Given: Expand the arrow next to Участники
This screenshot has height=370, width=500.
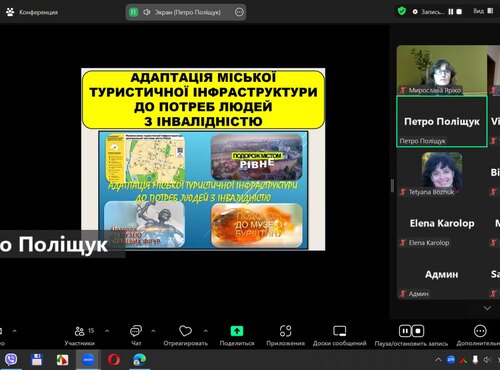Looking at the screenshot, I should 107,331.
